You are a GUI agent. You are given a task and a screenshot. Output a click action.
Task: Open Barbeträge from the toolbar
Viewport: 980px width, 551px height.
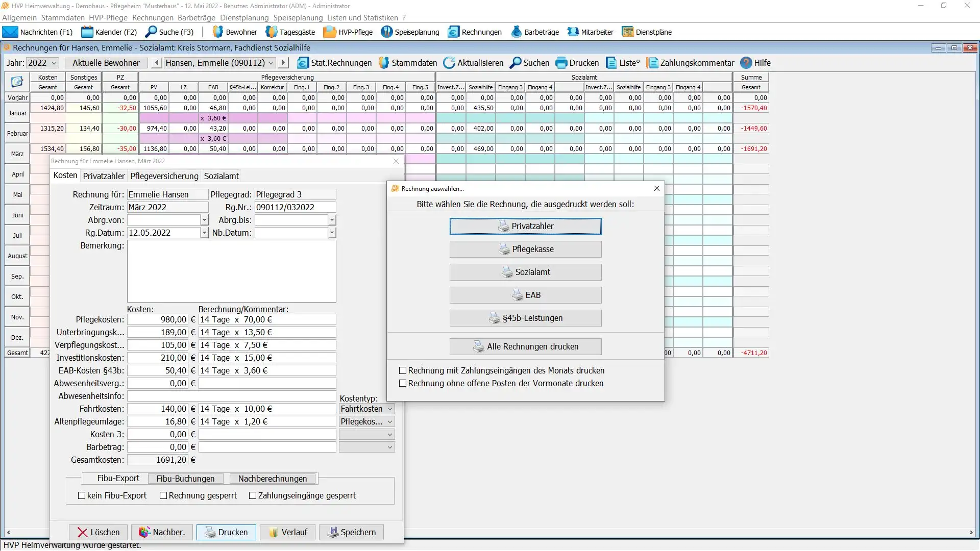[517, 32]
